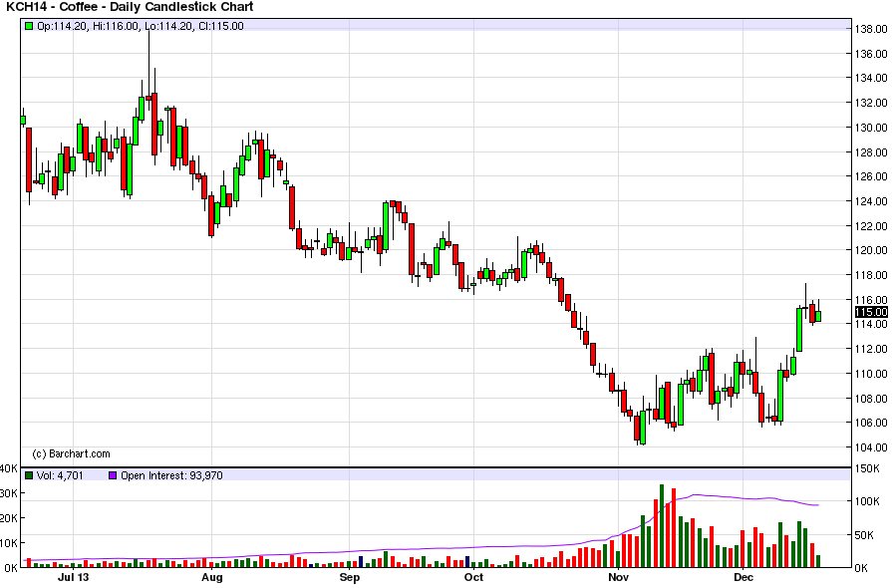892x588 pixels.
Task: Click the 118.00 price axis label
Action: tap(871, 275)
